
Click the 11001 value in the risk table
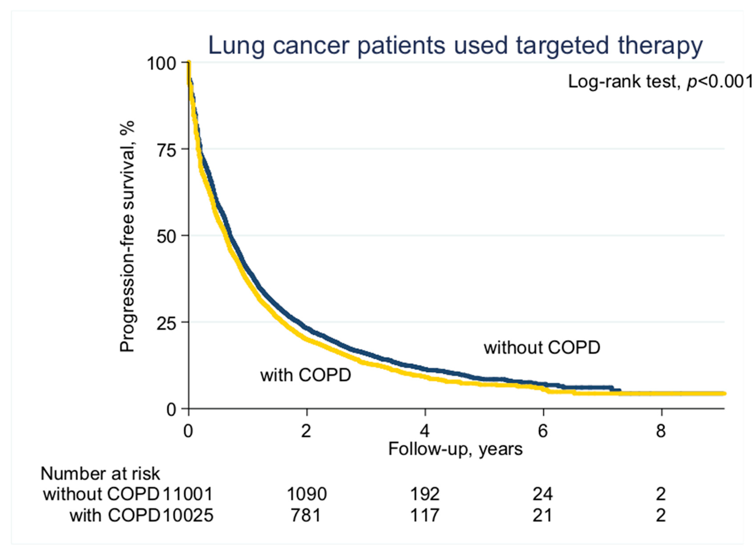[187, 494]
